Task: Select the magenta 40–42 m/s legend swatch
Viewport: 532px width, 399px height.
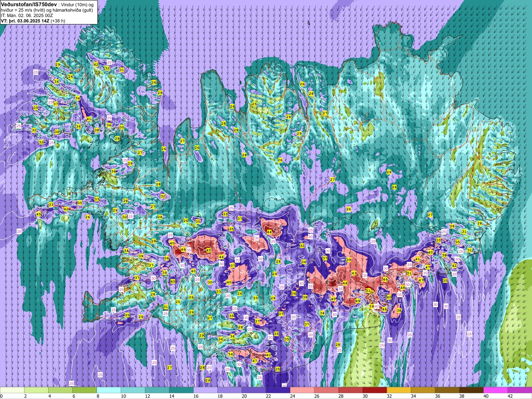Action: [495, 390]
